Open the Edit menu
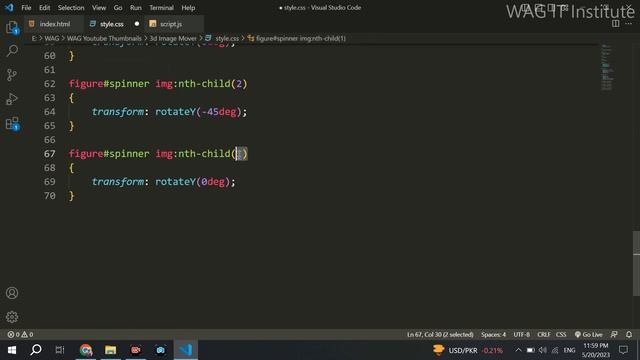 click(44, 8)
